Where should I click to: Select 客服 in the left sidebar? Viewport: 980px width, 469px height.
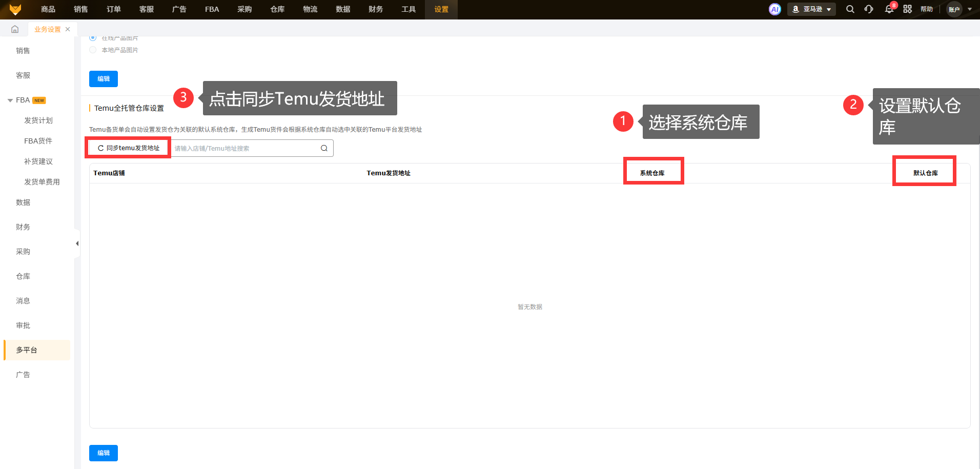tap(23, 75)
